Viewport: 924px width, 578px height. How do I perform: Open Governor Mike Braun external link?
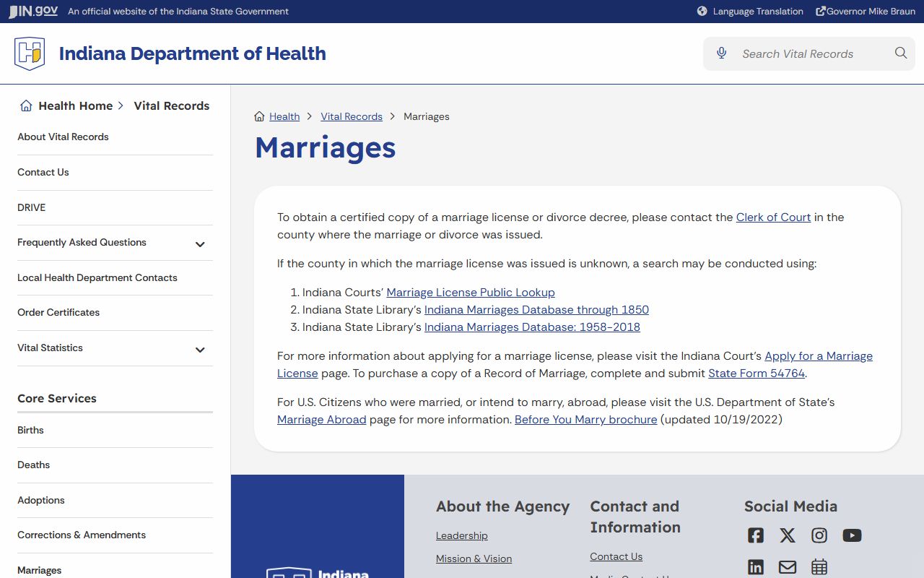[866, 11]
